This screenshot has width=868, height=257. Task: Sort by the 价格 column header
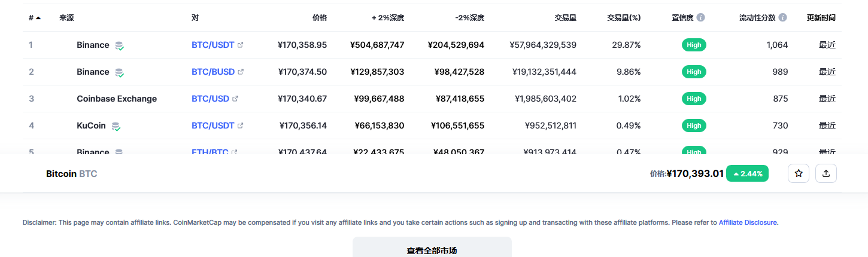point(320,18)
